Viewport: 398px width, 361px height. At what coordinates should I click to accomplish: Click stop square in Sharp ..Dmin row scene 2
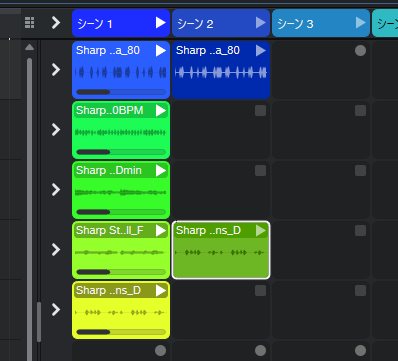point(260,171)
